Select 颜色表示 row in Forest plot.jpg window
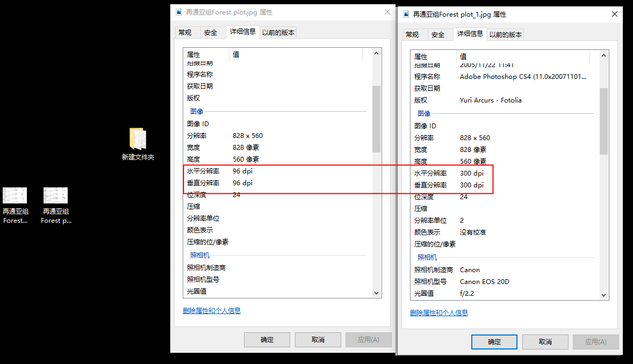 [x=278, y=230]
